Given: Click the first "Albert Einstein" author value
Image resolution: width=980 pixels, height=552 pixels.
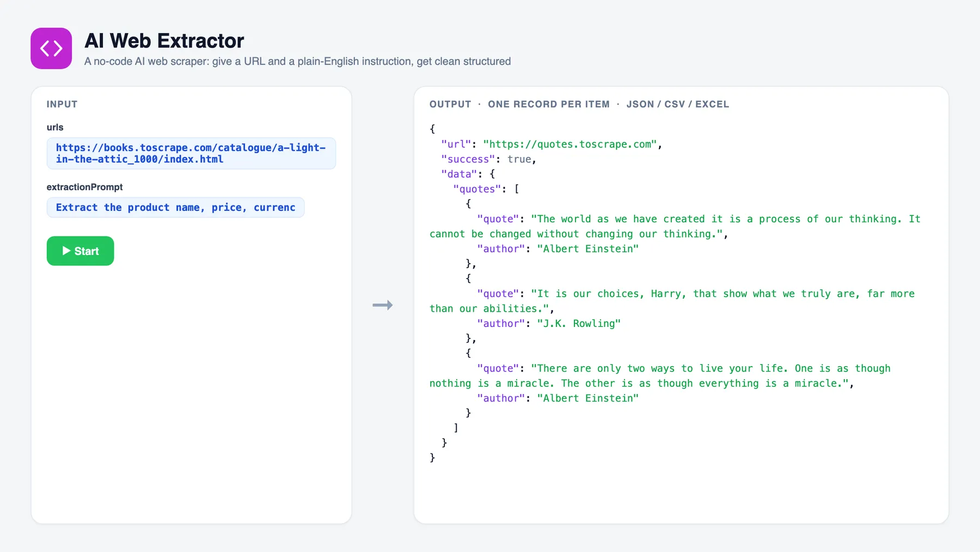Looking at the screenshot, I should tap(588, 249).
